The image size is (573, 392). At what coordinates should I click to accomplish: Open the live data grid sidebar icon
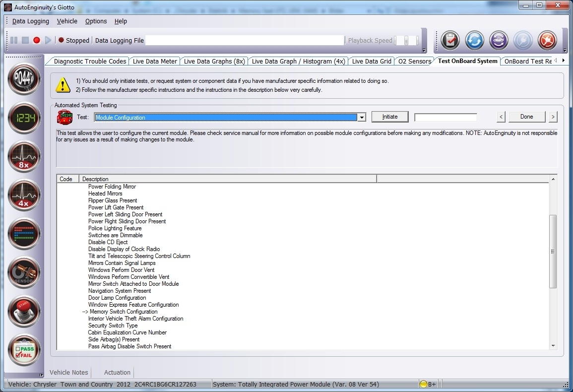click(x=24, y=234)
